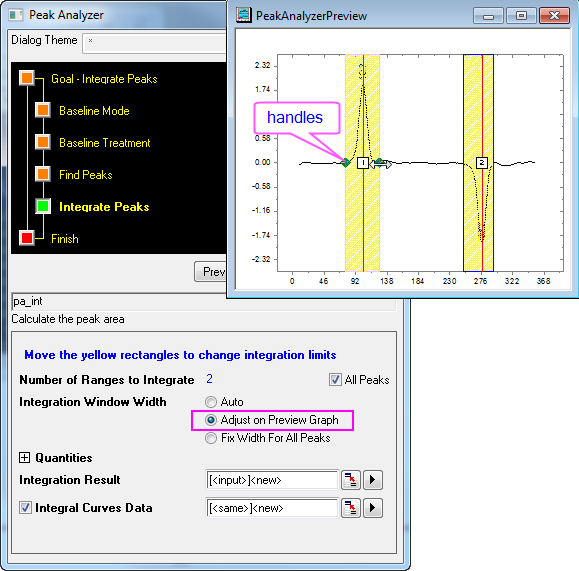Toggle the Integral Curves Data checkbox
This screenshot has height=571, width=579.
tap(25, 507)
